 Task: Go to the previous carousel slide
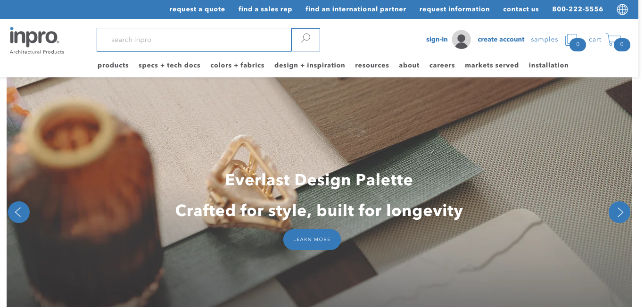[x=19, y=212]
